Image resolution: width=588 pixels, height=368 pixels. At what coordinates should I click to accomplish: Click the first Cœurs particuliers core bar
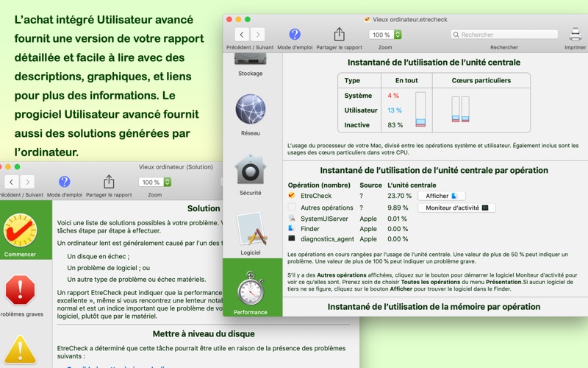[x=455, y=109]
